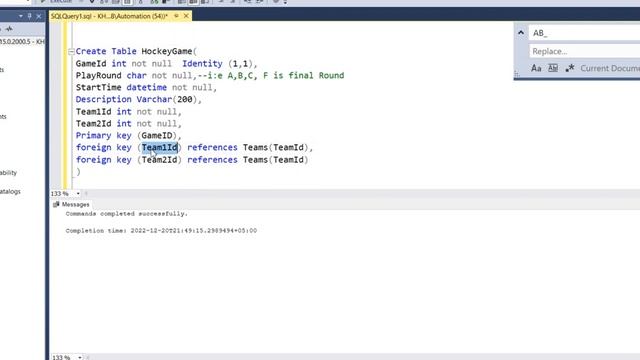
Task: Click 'Team2Id' inside second foreign key parentheses
Action: 160,160
